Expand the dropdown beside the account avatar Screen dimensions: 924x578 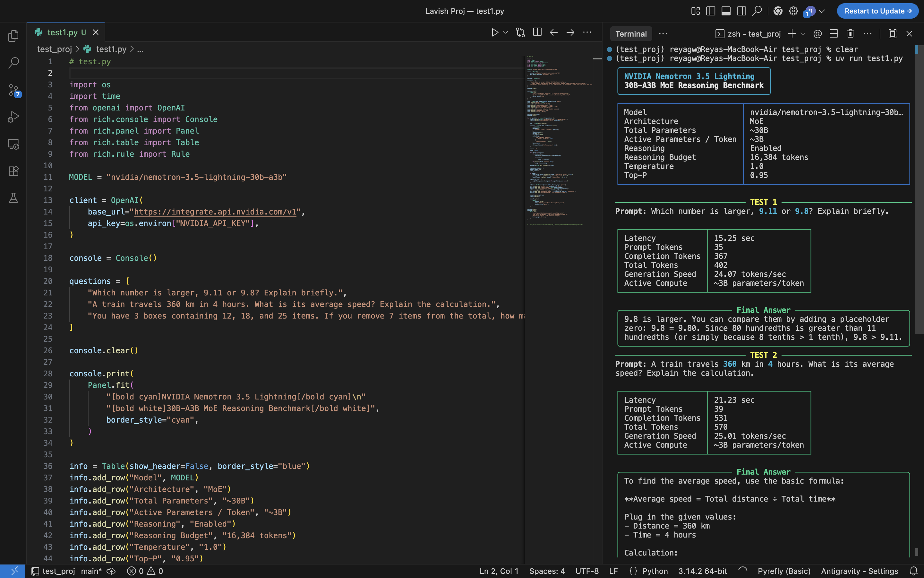coord(822,11)
